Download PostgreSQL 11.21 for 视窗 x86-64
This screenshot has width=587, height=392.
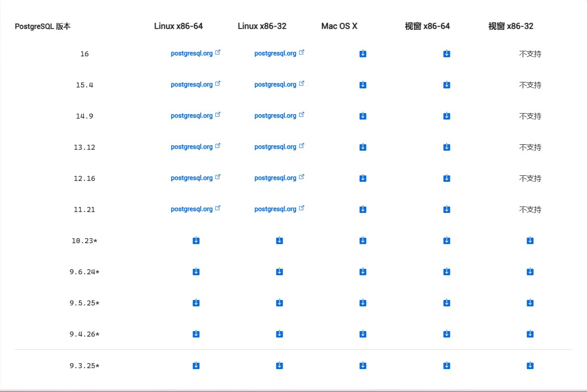447,209
